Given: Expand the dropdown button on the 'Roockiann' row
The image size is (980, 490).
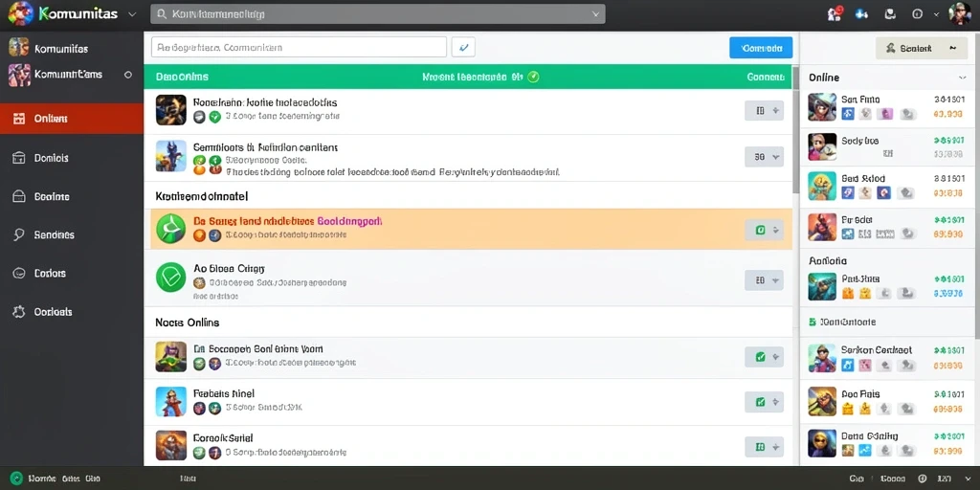Looking at the screenshot, I should point(764,111).
